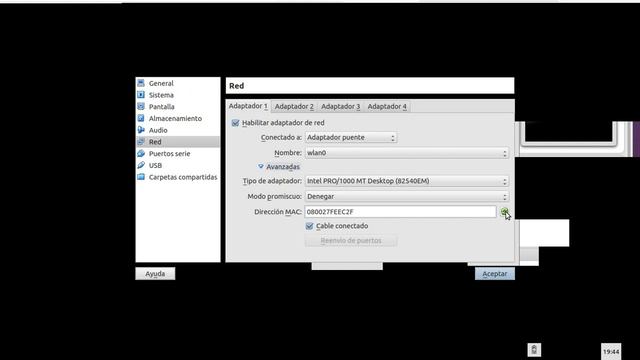This screenshot has width=640, height=360.
Task: Click the Almacenamiento category icon
Action: click(x=141, y=118)
